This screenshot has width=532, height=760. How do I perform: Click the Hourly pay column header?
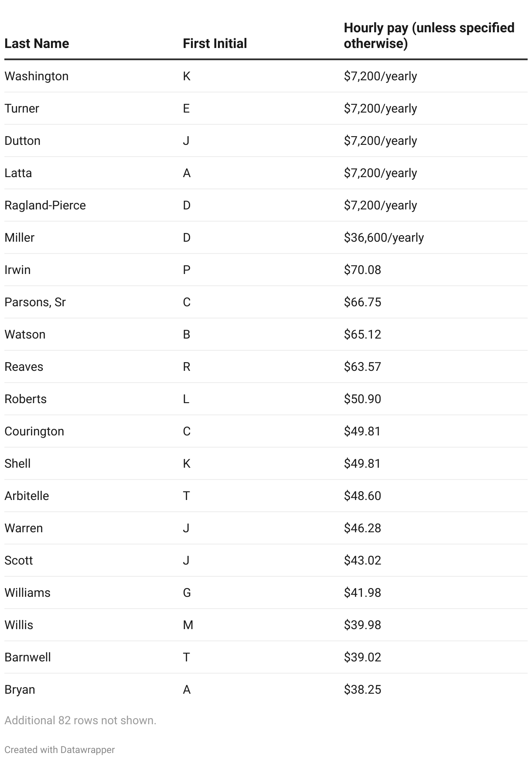click(x=429, y=36)
